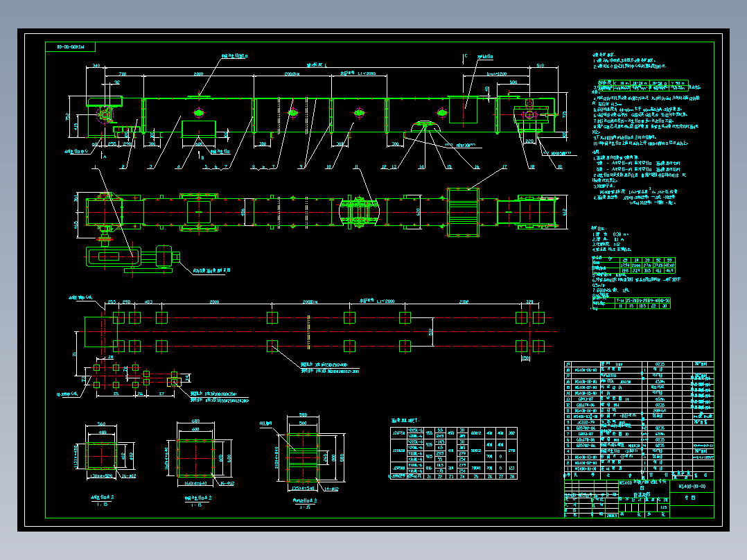Viewport: 747px width, 560px height.
Task: Click the GB93-87 standard part entry
Action: tap(586, 399)
